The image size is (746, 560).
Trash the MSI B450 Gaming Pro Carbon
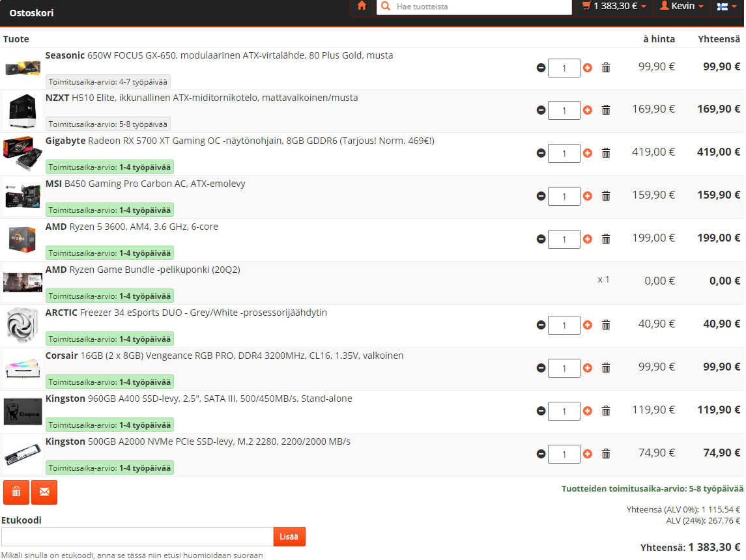click(606, 195)
